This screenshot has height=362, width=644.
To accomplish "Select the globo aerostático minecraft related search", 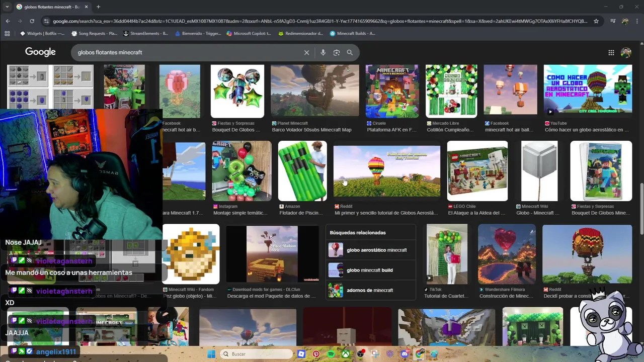I will pos(371,250).
